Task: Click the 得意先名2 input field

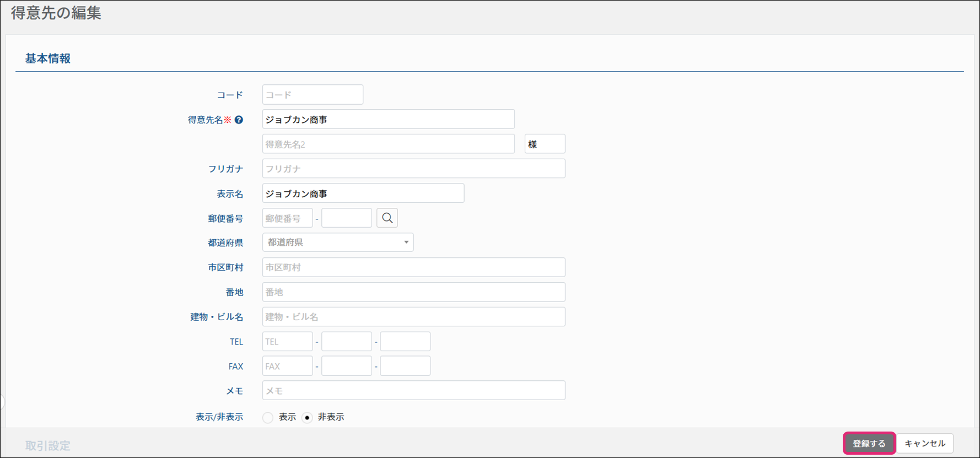Action: coord(388,144)
